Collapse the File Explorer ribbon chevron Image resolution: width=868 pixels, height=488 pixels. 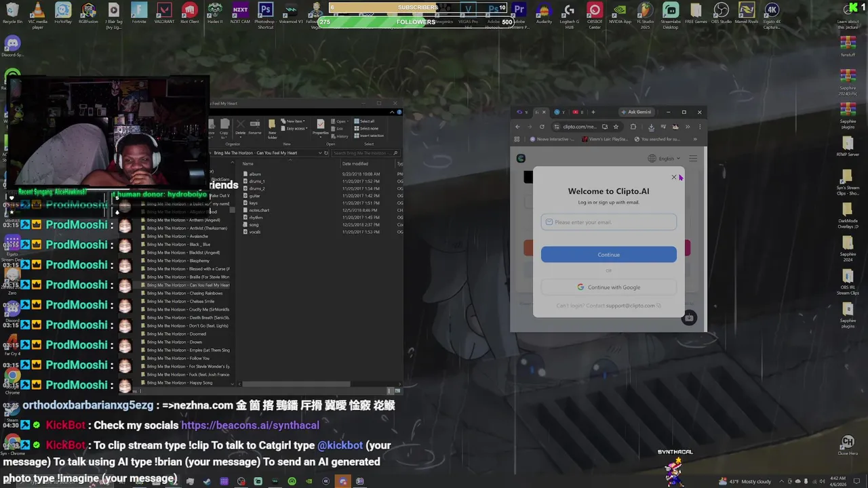click(x=393, y=113)
